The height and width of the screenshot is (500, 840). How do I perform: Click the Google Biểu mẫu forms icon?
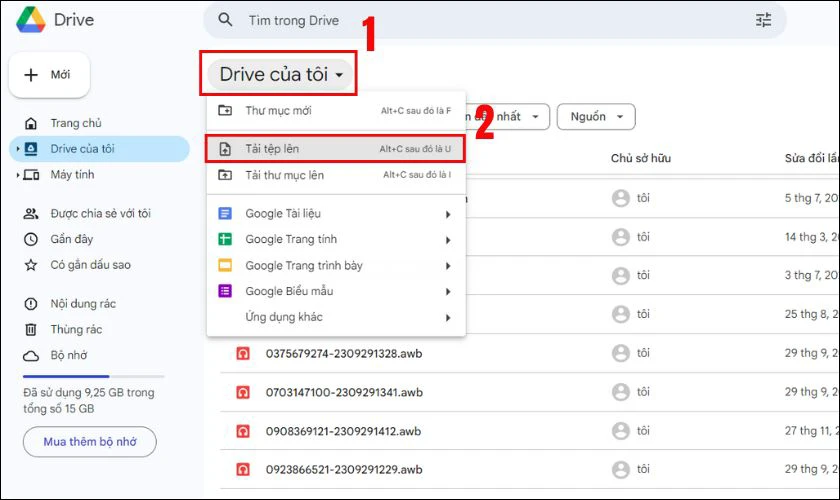[225, 291]
